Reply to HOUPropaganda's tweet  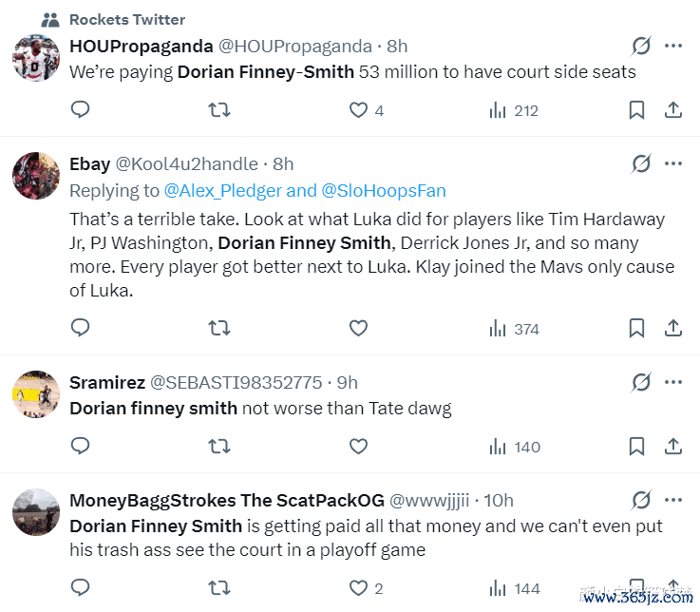coord(81,110)
